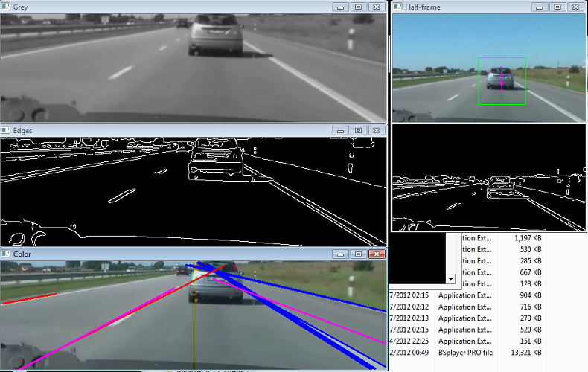Click the Color window's title bar icon
This screenshot has width=588, height=372.
coord(7,254)
